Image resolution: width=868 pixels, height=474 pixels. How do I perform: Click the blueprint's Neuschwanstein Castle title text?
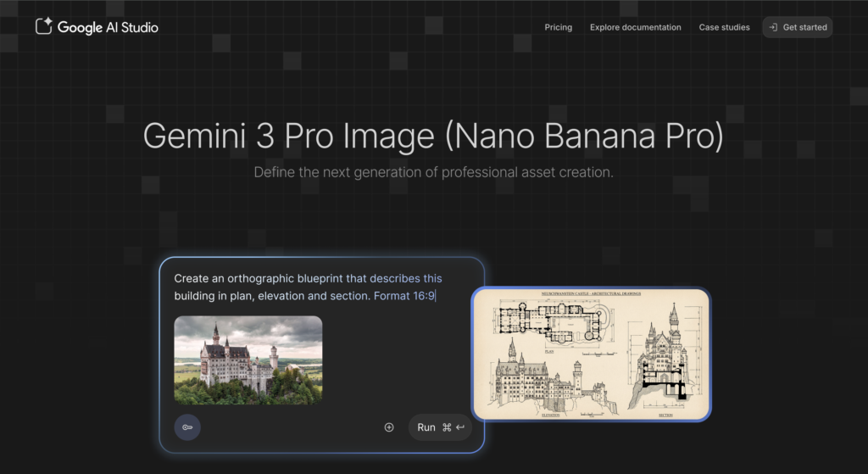pos(591,293)
